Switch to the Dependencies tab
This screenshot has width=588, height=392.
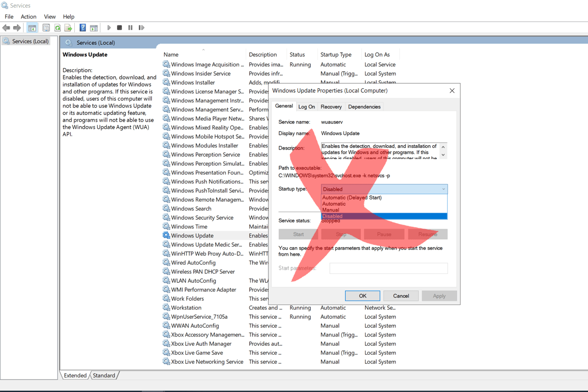pos(364,107)
